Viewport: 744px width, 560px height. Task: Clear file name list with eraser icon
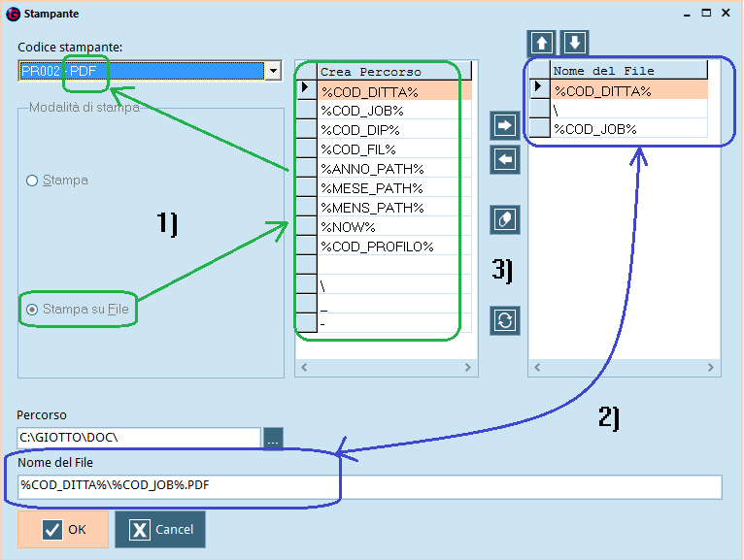click(505, 219)
